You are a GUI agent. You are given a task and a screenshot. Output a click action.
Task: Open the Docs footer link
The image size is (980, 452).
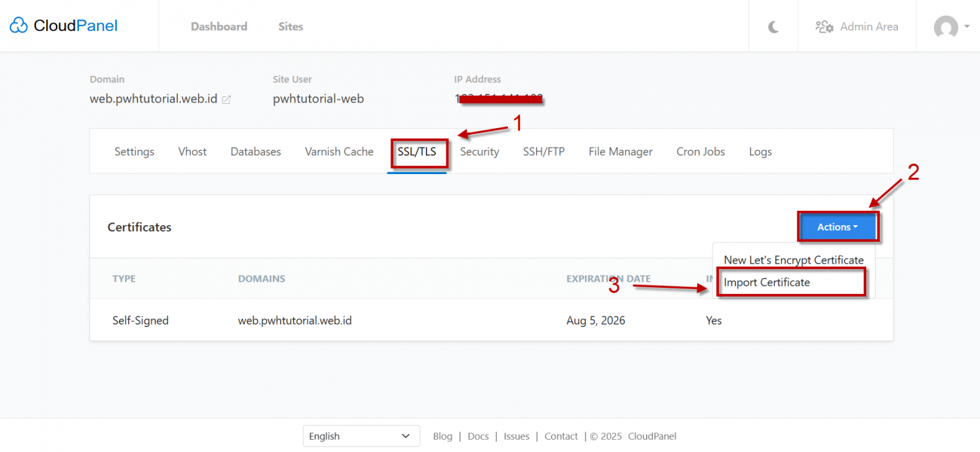[x=478, y=436]
